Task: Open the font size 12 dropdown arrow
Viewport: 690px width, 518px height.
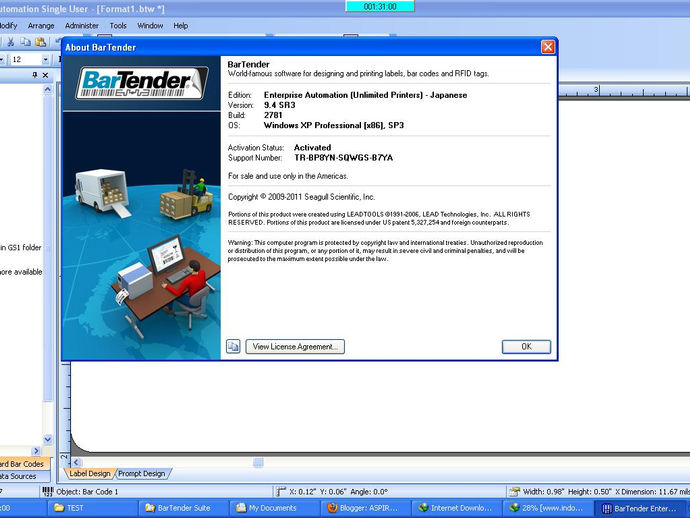Action: [x=45, y=59]
